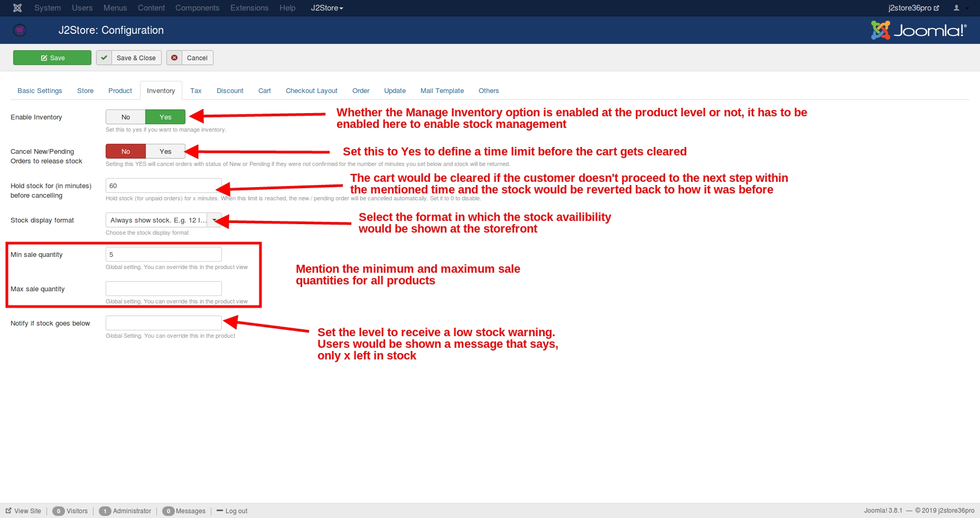Keep Cancel New/Pending Orders at No

(126, 151)
